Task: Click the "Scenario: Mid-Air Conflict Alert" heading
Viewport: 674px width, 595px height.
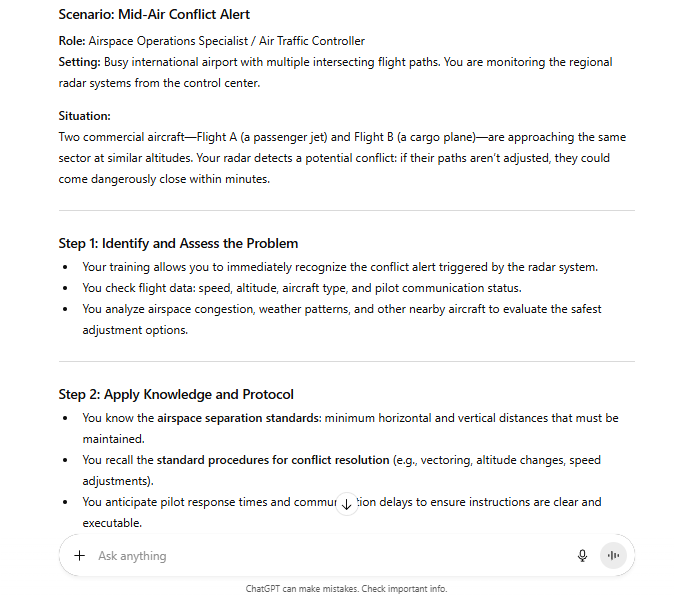Action: point(154,15)
